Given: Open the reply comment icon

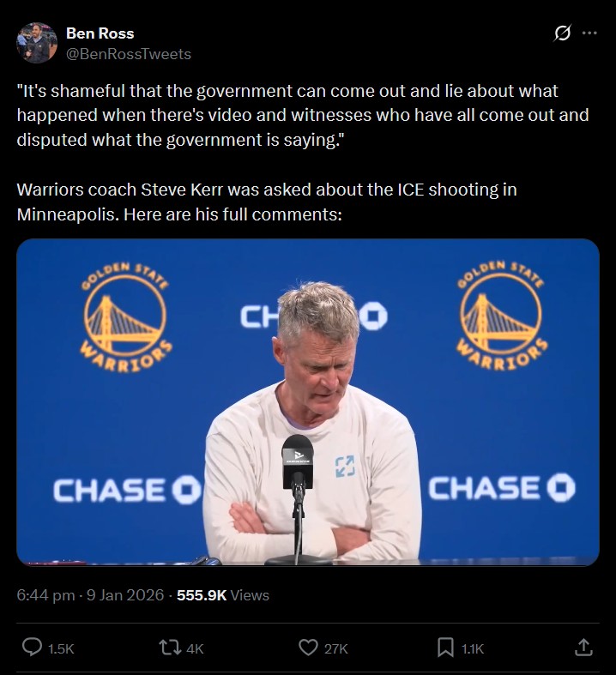Looking at the screenshot, I should (x=32, y=647).
